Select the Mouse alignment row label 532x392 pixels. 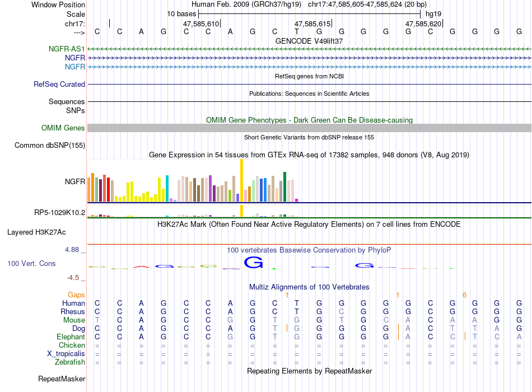(74, 320)
